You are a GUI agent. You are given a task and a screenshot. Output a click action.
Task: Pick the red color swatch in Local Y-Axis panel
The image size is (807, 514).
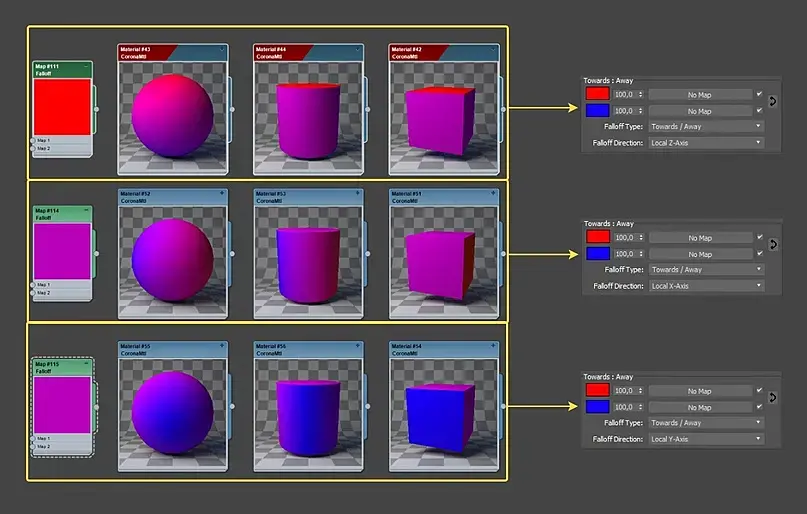(x=598, y=390)
